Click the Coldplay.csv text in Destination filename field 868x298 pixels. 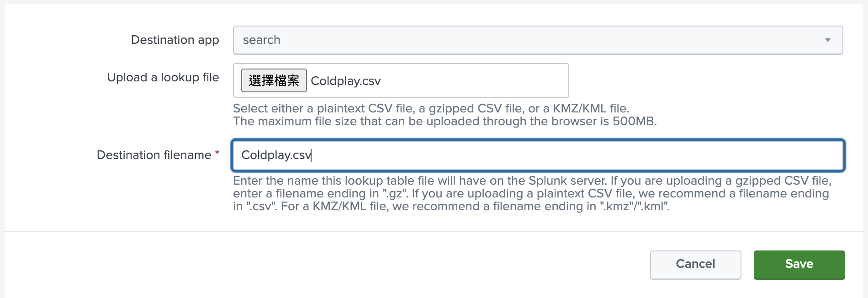[x=276, y=155]
